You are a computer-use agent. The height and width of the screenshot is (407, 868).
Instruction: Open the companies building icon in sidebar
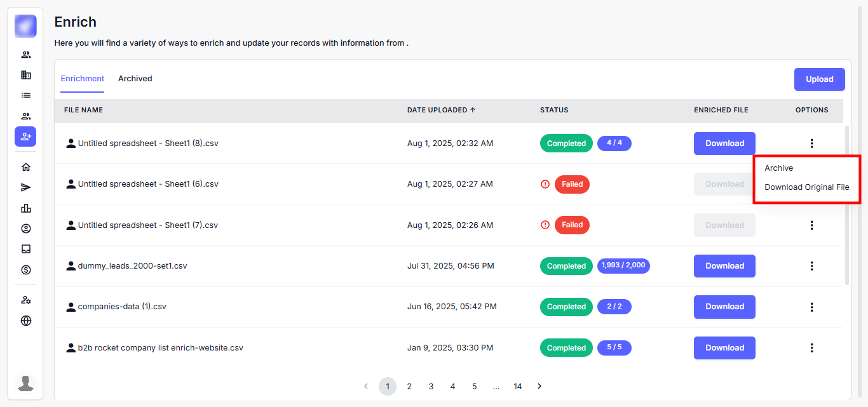pyautogui.click(x=26, y=75)
